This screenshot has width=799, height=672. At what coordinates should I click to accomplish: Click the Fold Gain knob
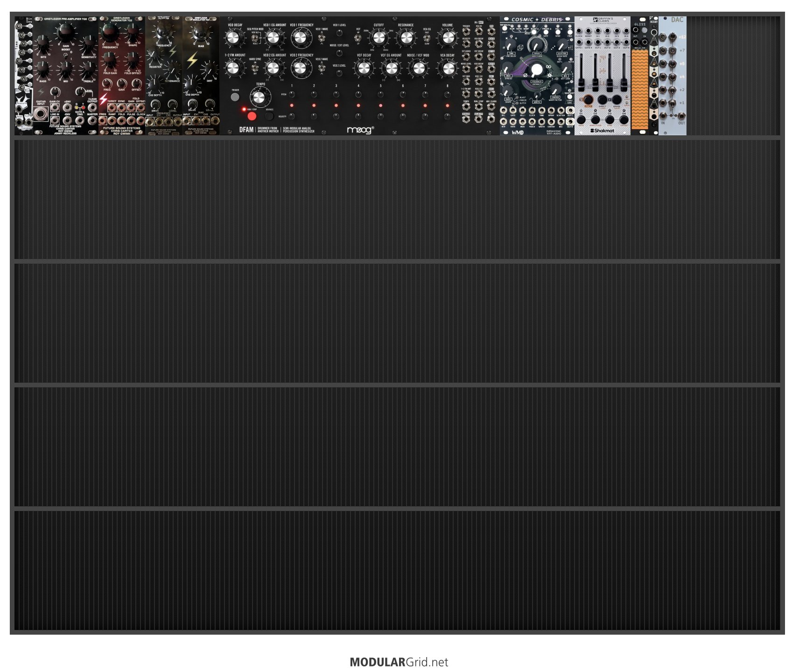(x=110, y=59)
